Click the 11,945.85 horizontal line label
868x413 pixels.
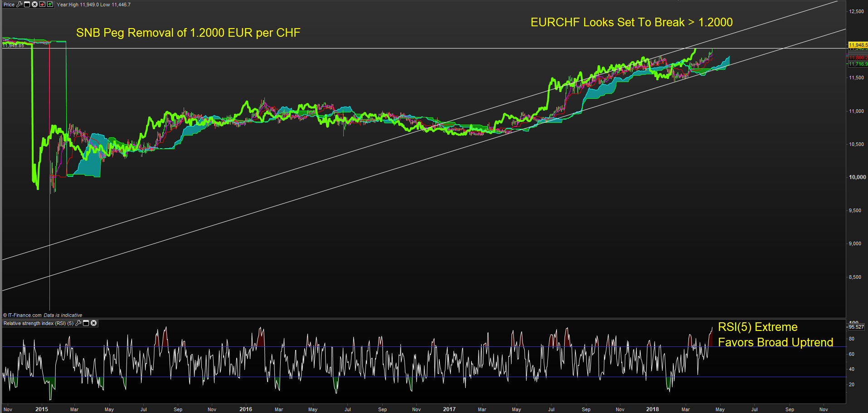(x=13, y=45)
